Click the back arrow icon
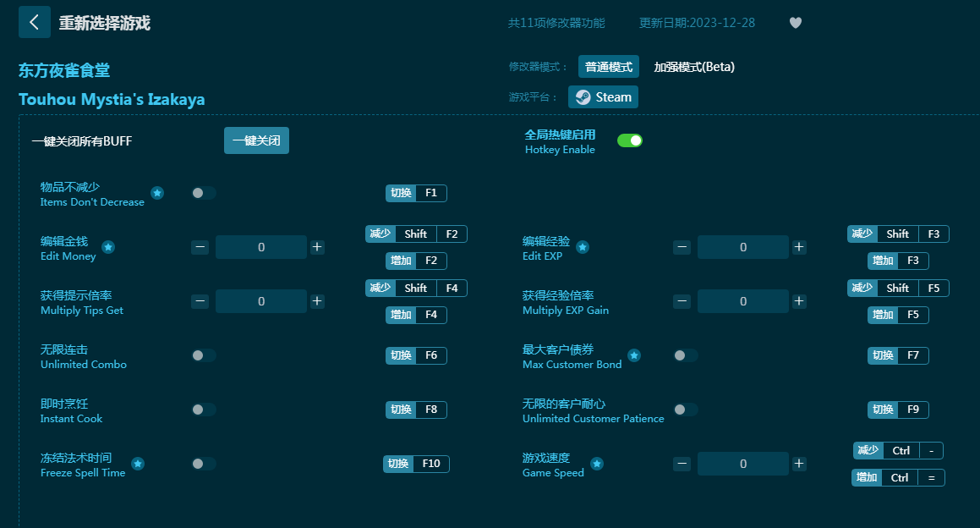Screen dimensions: 980x528 click(35, 23)
